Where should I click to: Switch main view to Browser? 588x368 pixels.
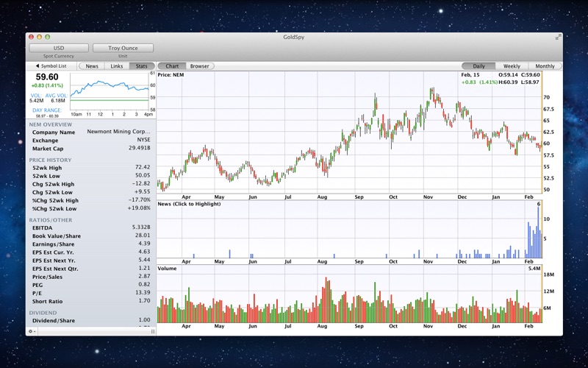click(200, 66)
